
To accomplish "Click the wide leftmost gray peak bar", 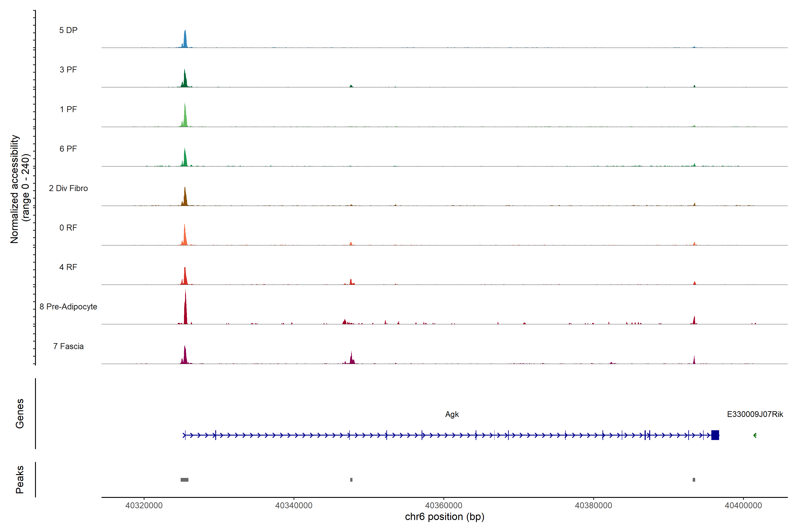I will [x=184, y=480].
